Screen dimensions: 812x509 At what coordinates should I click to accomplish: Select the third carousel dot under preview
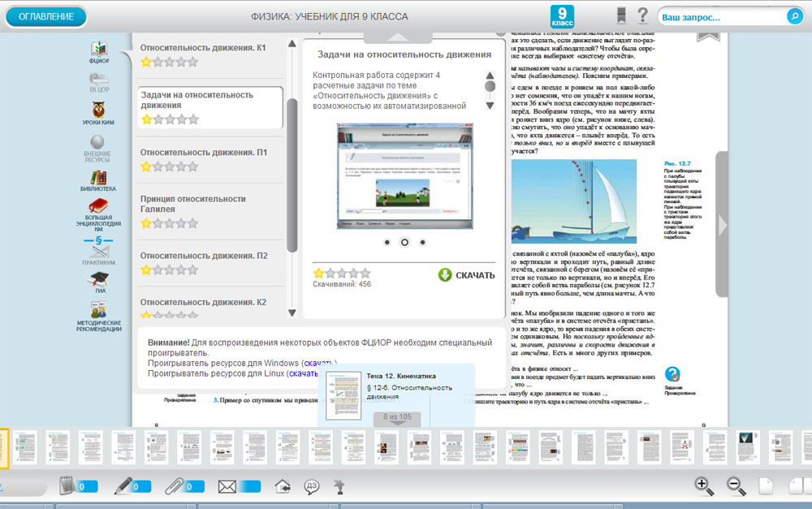click(422, 242)
